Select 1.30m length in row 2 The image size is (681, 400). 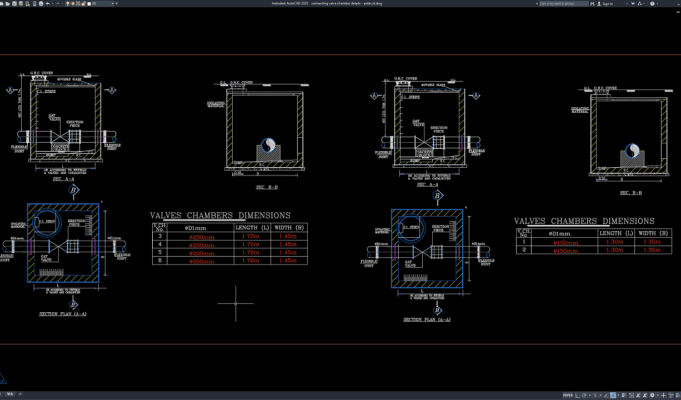coord(615,250)
